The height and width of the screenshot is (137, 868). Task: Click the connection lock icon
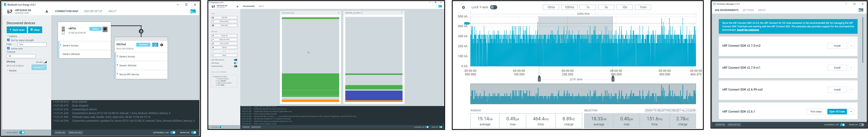tap(141, 31)
